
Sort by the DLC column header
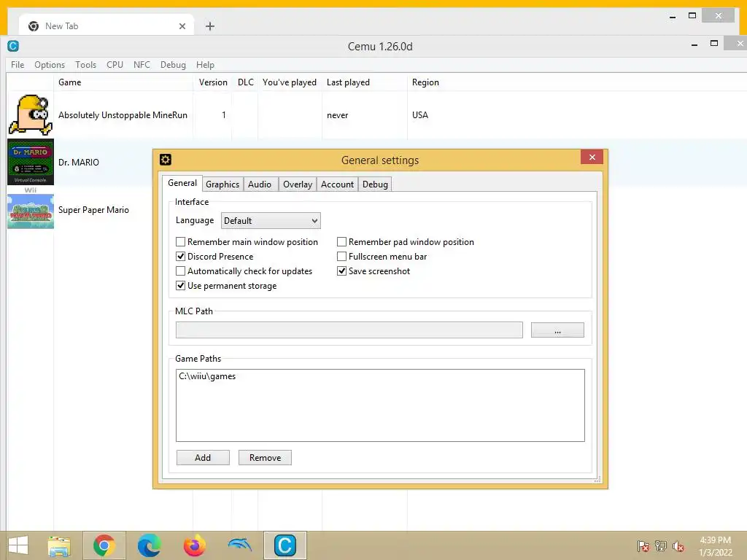(x=245, y=82)
